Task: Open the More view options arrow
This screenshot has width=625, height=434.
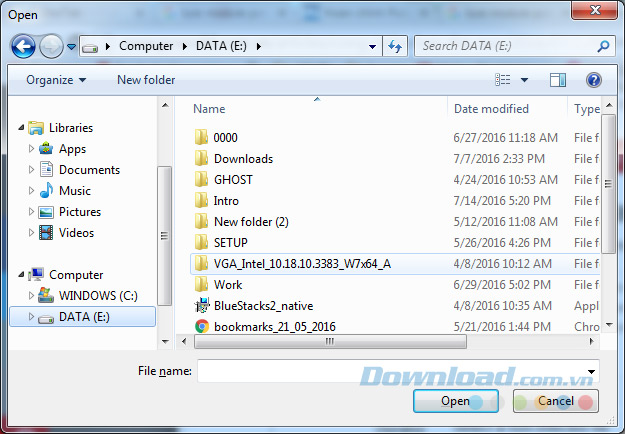Action: coord(525,80)
